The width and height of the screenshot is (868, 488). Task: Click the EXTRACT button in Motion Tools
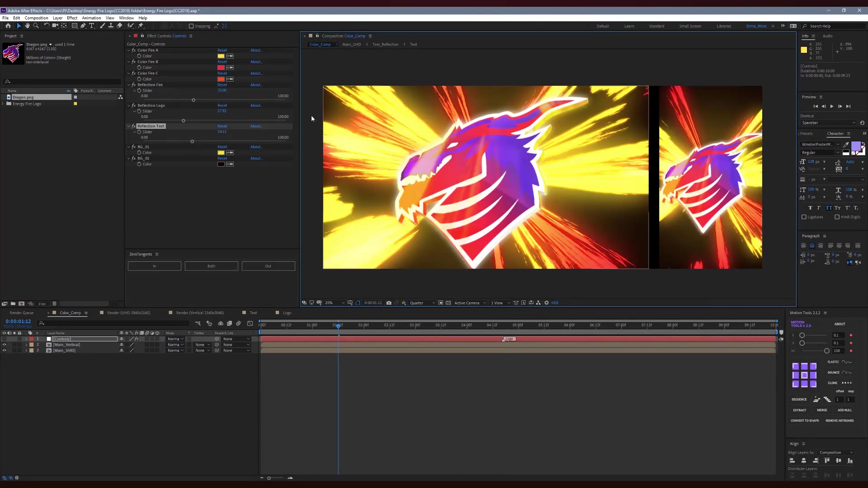click(799, 410)
